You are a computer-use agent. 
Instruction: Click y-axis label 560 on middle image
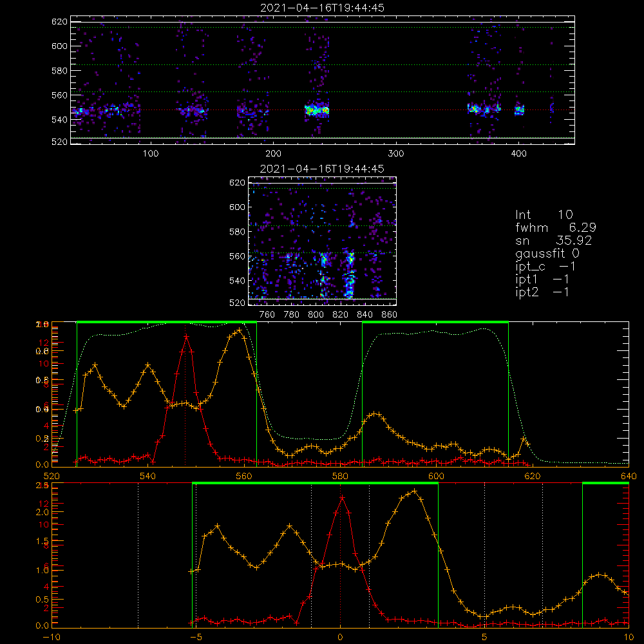pos(238,256)
